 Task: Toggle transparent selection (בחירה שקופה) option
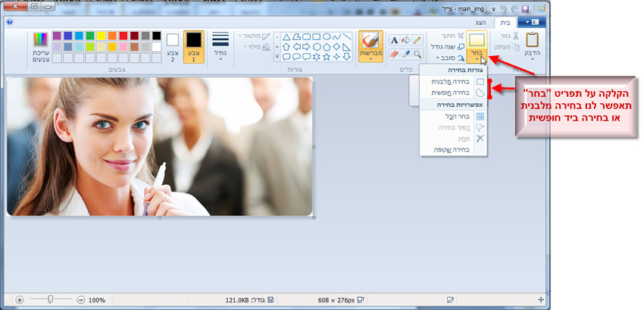tap(453, 149)
